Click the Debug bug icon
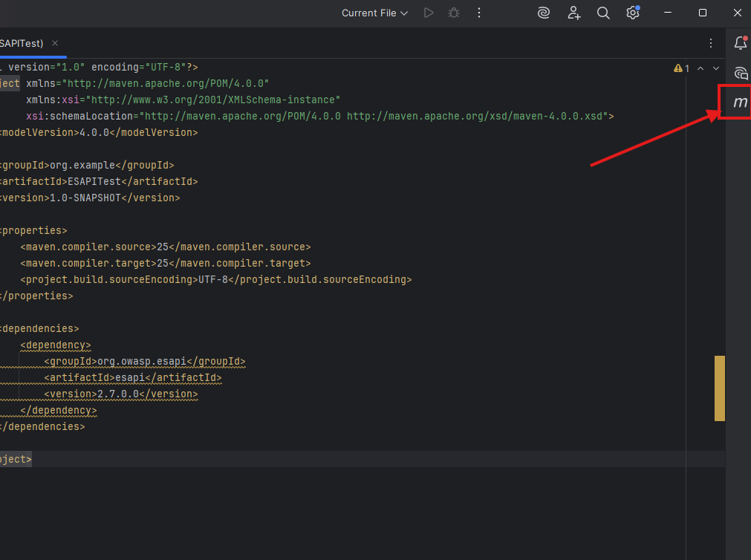This screenshot has height=560, width=751. click(x=453, y=13)
